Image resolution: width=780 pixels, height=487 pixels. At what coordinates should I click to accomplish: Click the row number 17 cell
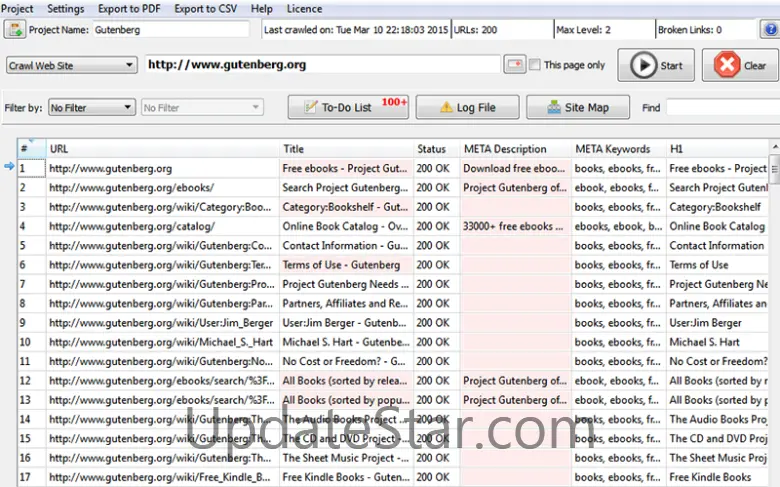tap(31, 477)
